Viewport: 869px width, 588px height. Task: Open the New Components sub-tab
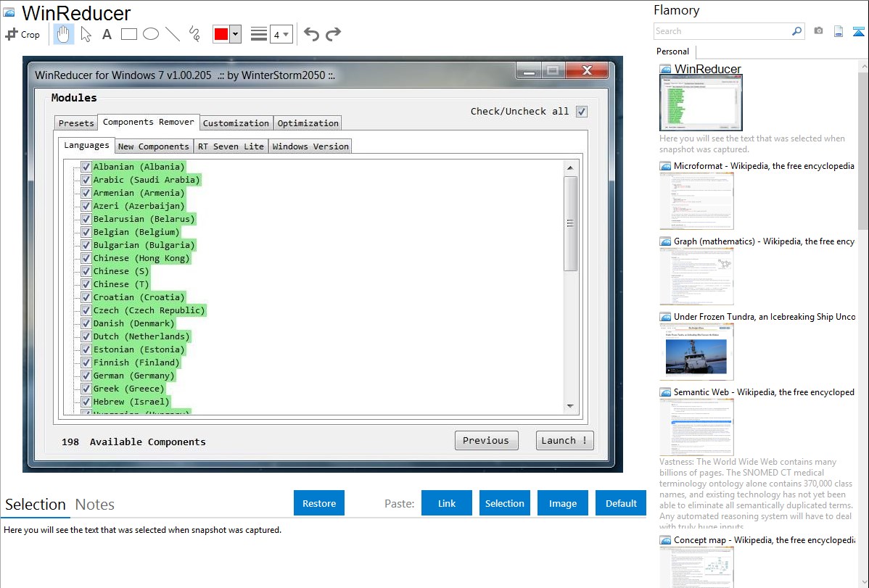154,146
